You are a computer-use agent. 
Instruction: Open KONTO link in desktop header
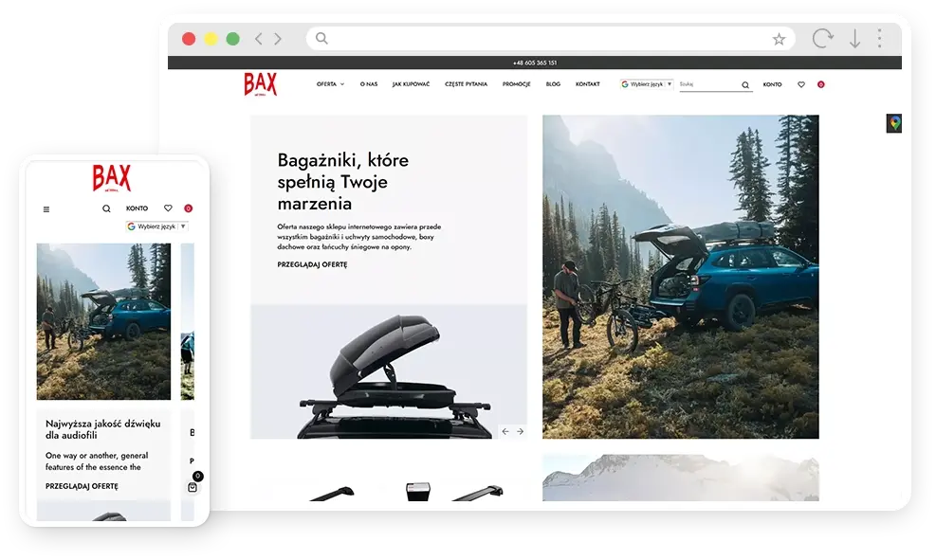773,84
